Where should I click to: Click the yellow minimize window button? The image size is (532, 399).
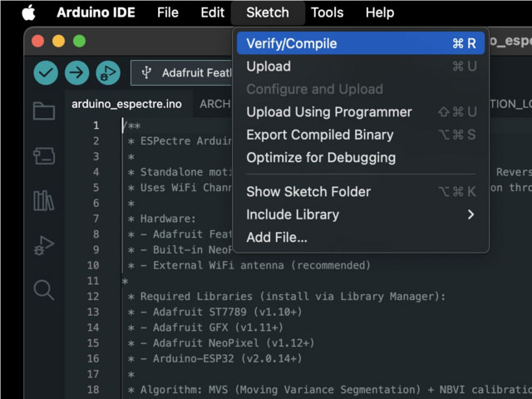point(58,42)
